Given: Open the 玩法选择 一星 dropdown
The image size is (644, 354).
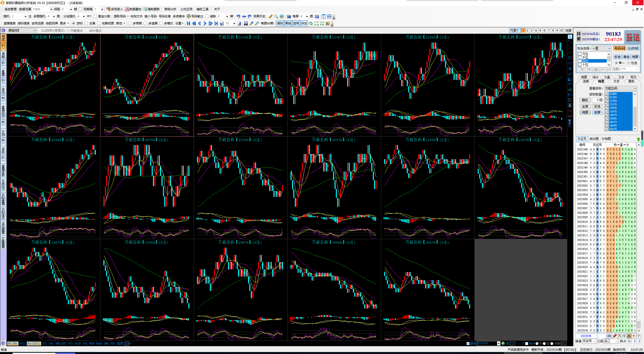Looking at the screenshot, I should point(601,48).
